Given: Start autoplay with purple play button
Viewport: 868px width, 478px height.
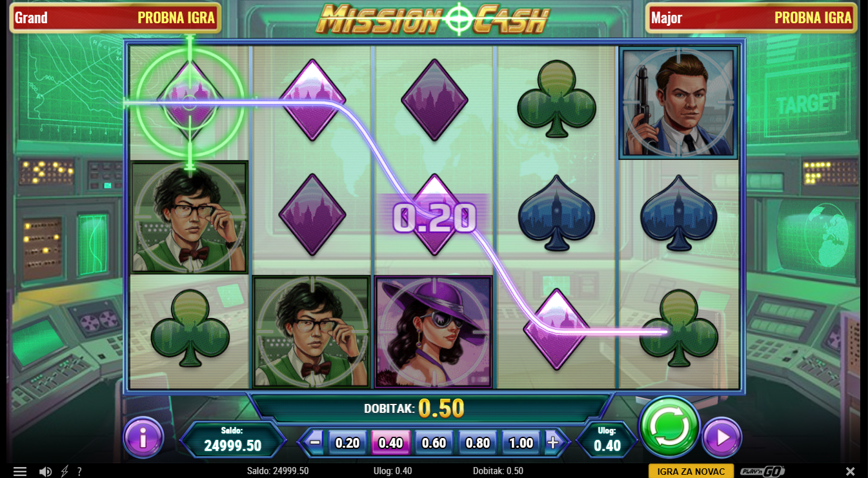Looking at the screenshot, I should click(722, 438).
